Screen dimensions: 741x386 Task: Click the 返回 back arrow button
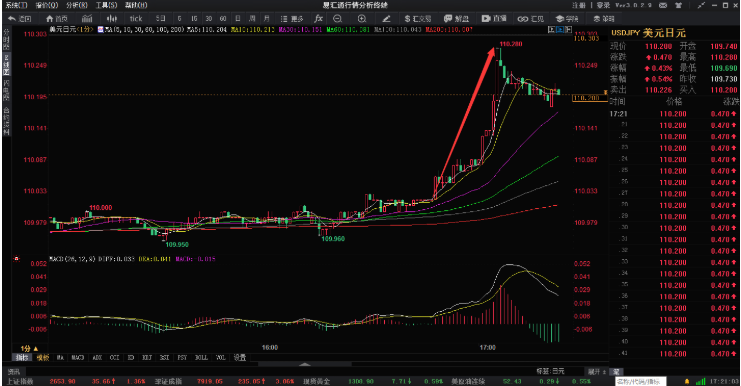pos(20,18)
